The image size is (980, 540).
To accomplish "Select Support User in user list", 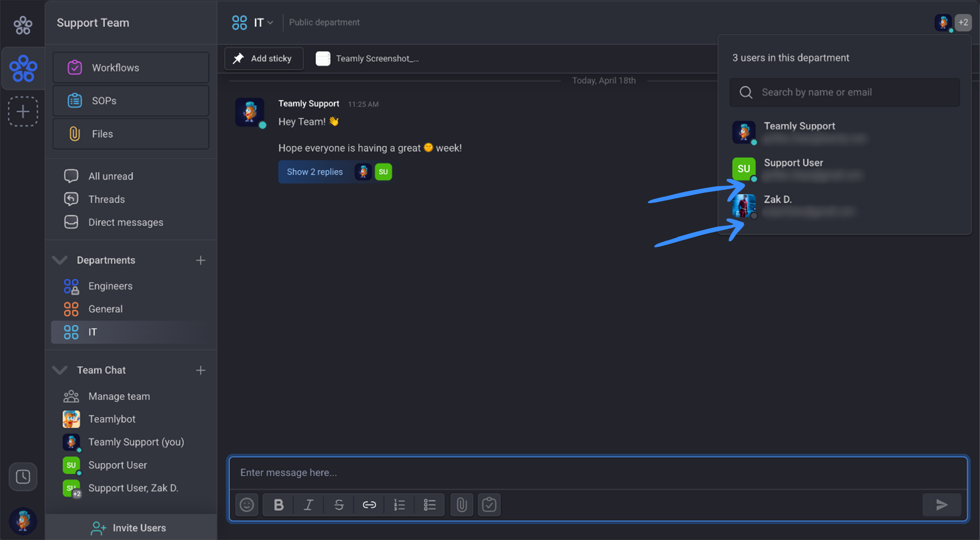I will click(x=845, y=169).
